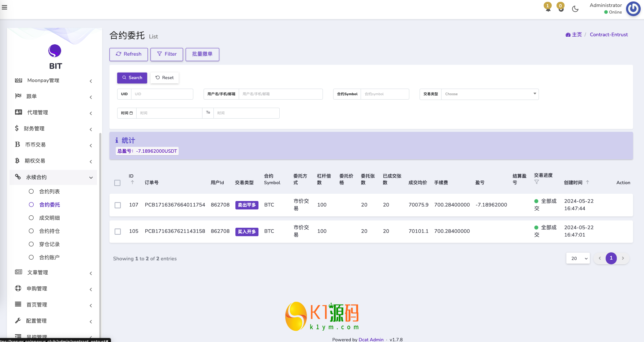Open the page size dropdown showing 20
The image size is (644, 342).
[578, 259]
